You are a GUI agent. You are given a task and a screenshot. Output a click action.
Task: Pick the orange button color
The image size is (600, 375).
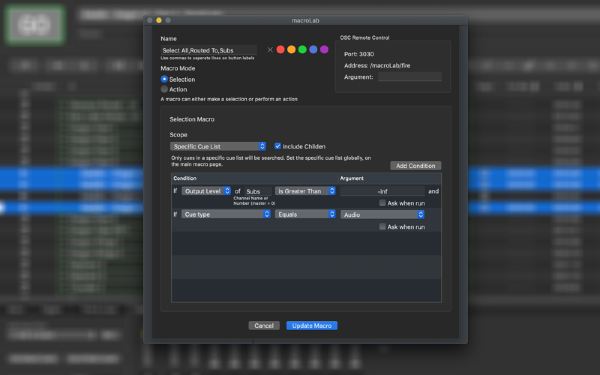pos(291,50)
